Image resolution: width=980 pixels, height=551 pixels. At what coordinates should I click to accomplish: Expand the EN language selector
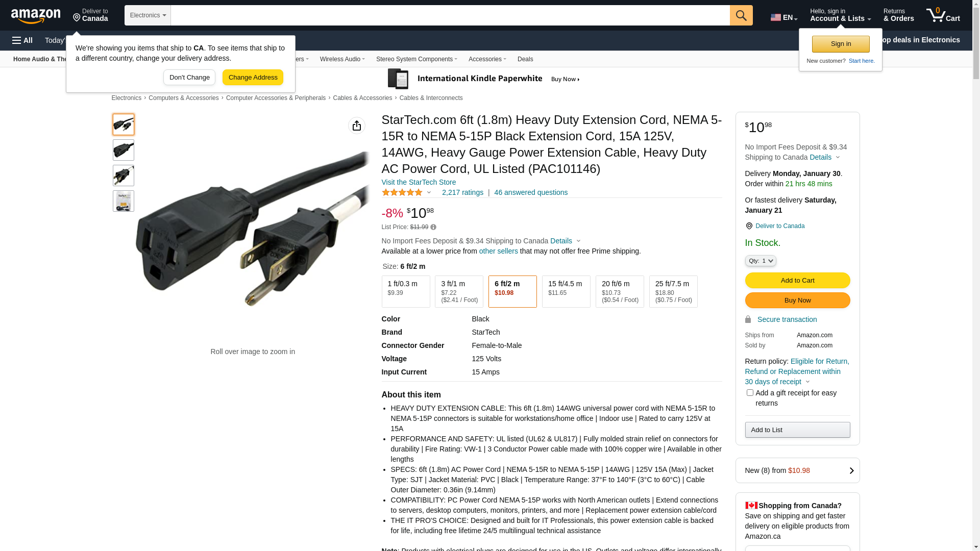tap(784, 17)
